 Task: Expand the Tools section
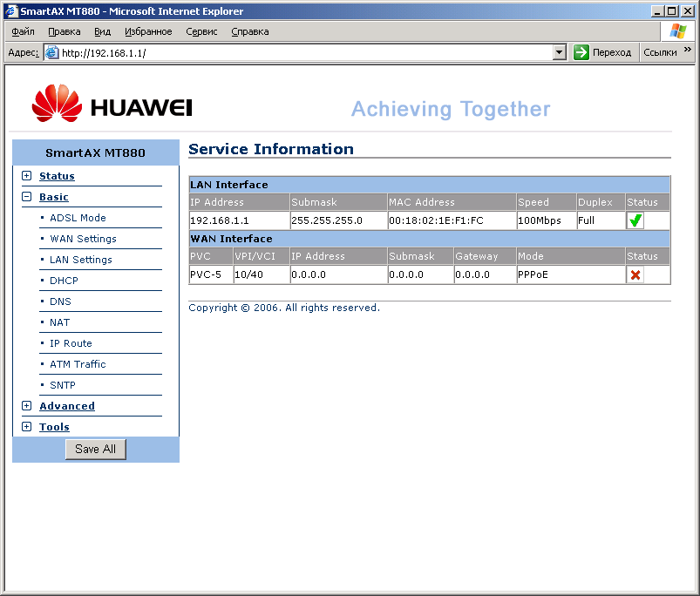[x=26, y=426]
